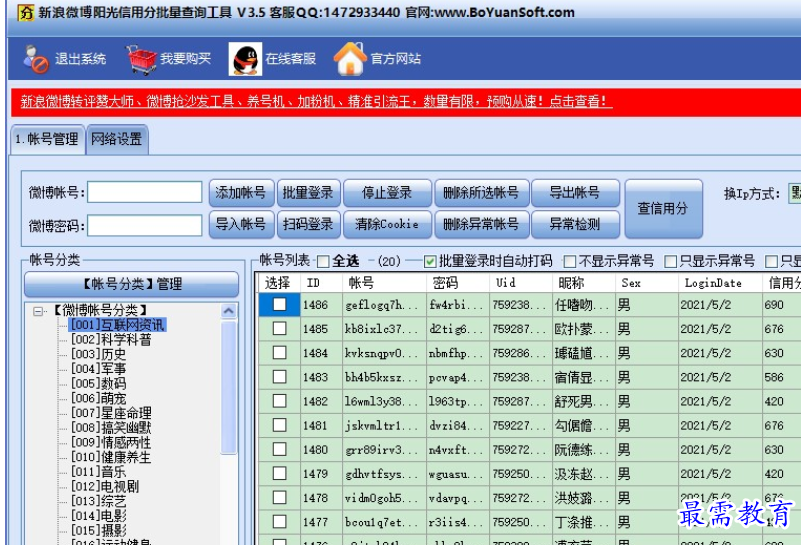Select [004]军事 category

[98, 369]
